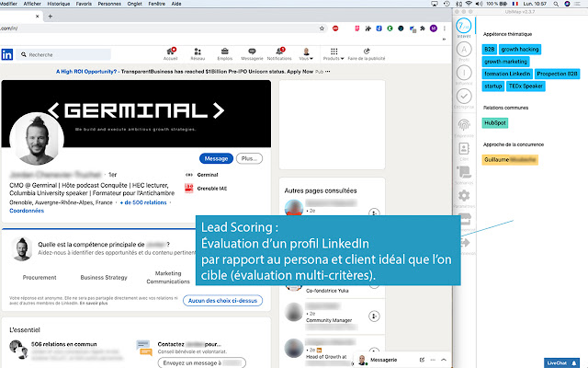Open the Empreinte fingerprint icon
This screenshot has height=368, width=588.
pos(464,125)
